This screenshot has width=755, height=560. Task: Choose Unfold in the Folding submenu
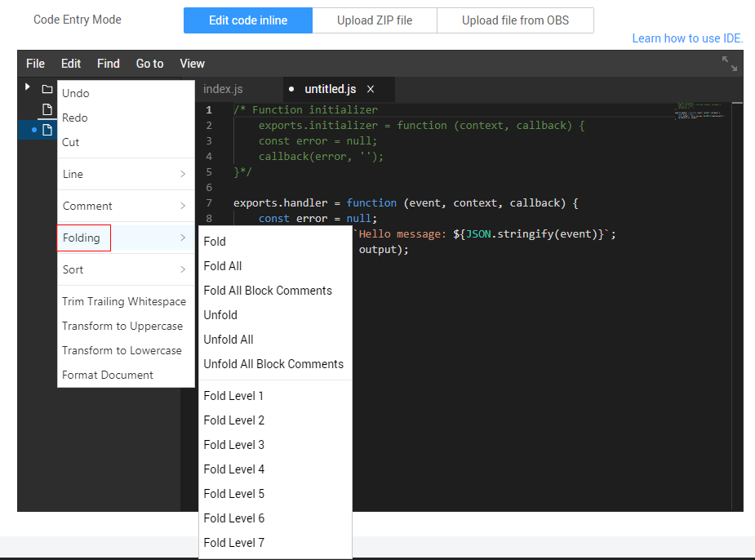pos(275,315)
